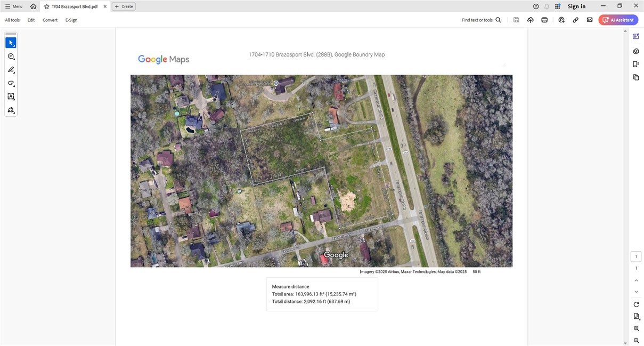This screenshot has height=346, width=644.
Task: Click Sign in
Action: pyautogui.click(x=576, y=6)
